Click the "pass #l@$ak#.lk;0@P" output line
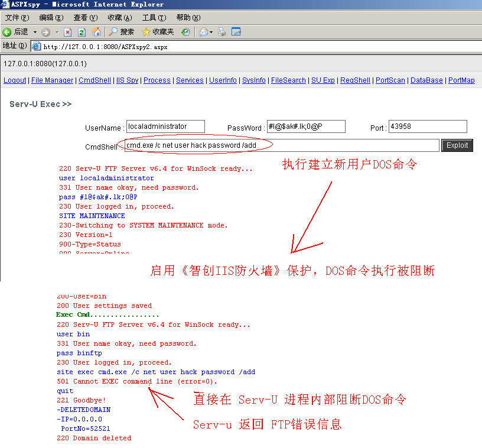 (98, 197)
